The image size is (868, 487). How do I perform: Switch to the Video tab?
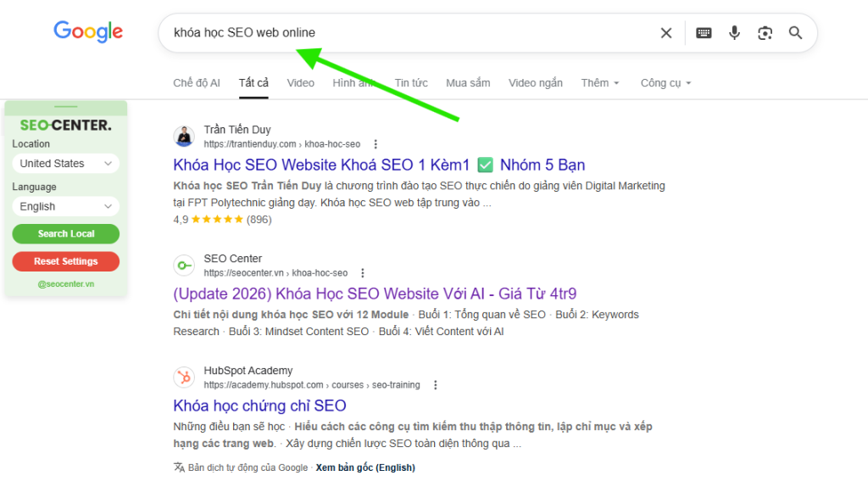(300, 83)
